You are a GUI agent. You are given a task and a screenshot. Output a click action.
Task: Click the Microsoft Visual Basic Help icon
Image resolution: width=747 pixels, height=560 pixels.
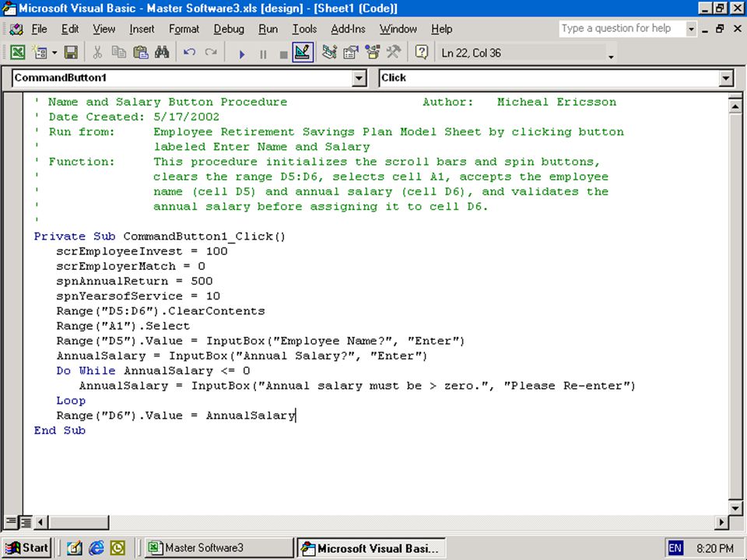point(421,52)
